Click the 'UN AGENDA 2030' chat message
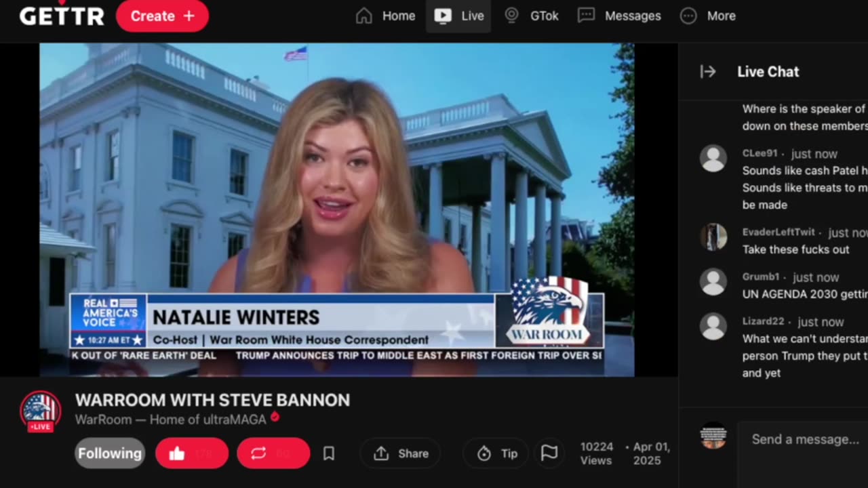The width and height of the screenshot is (868, 488). tap(804, 294)
